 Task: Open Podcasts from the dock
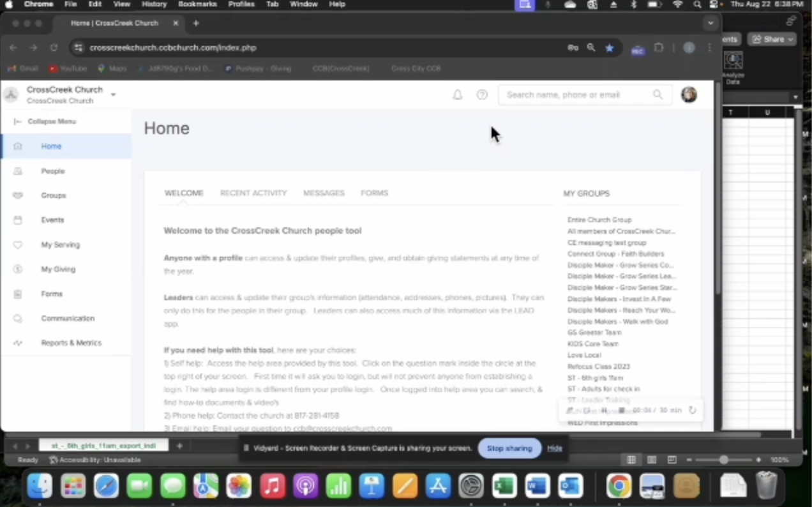[x=305, y=487]
